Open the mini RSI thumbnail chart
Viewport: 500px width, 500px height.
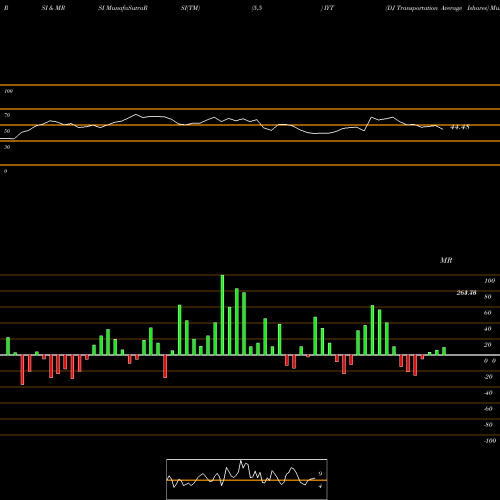point(247,479)
